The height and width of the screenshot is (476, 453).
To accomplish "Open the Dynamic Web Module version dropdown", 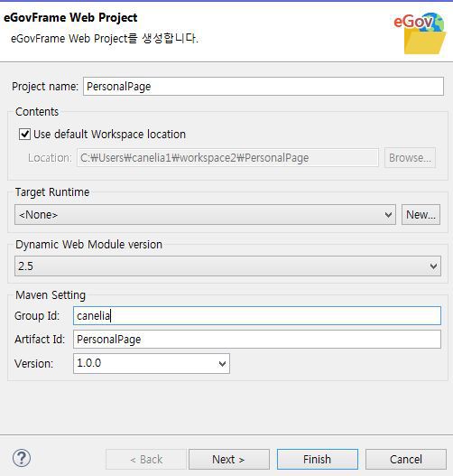I will pyautogui.click(x=227, y=266).
